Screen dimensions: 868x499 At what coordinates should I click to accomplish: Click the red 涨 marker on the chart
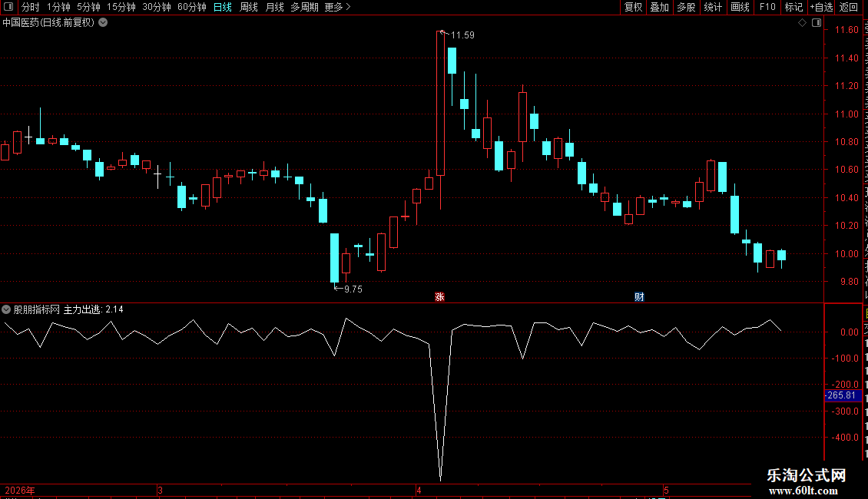click(439, 297)
